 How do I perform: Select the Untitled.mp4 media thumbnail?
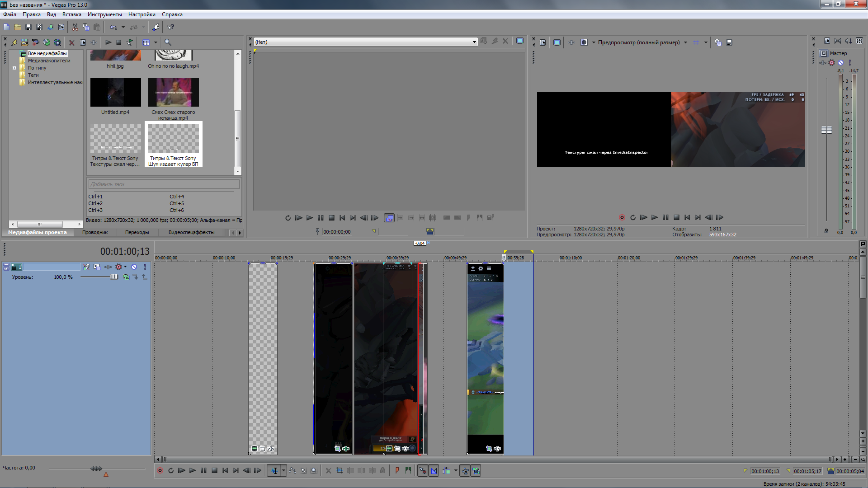tap(116, 92)
